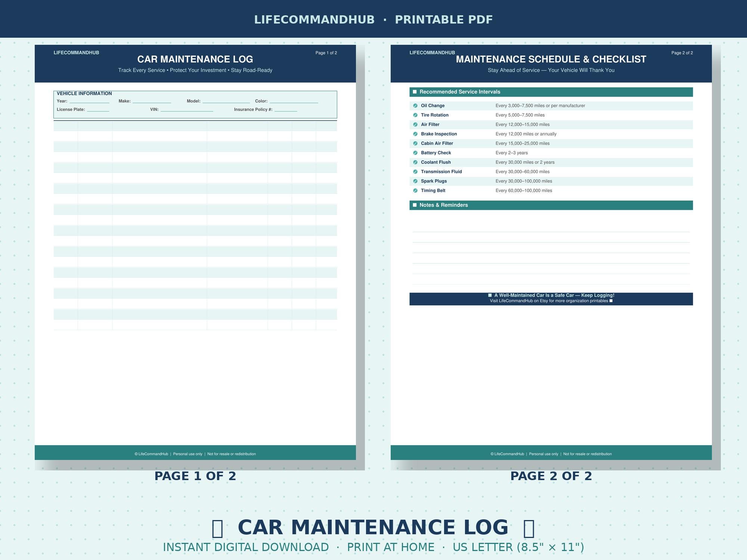Viewport: 747px width, 560px height.
Task: Click 'Every 12,000 miles or annually' text
Action: (526, 134)
